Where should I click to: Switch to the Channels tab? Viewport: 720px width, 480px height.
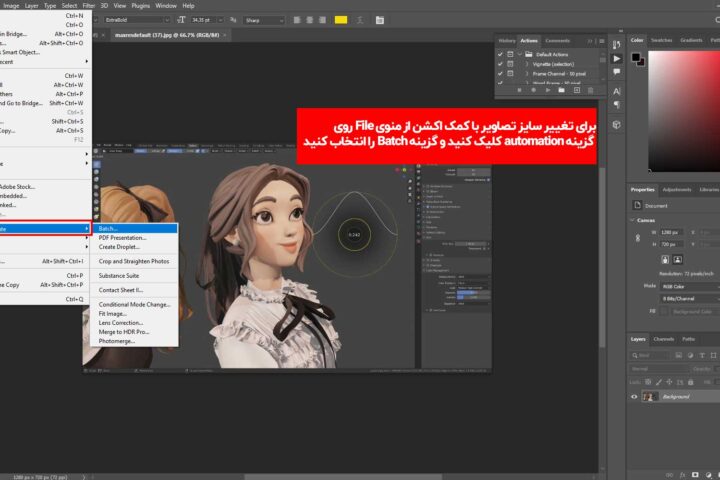point(664,339)
